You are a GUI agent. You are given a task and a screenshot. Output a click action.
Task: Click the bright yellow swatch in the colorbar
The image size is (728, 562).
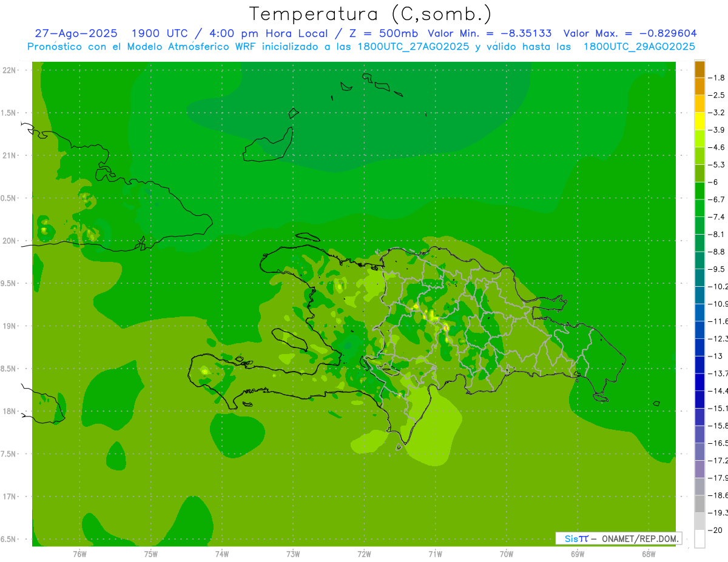click(699, 121)
